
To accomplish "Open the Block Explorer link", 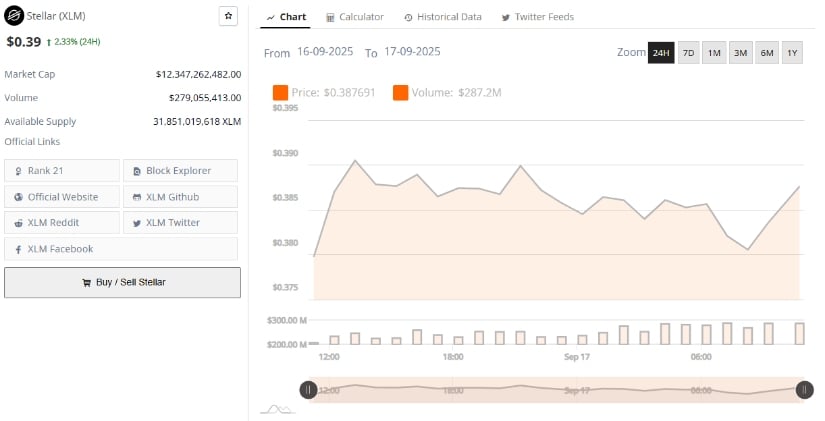I will (180, 171).
